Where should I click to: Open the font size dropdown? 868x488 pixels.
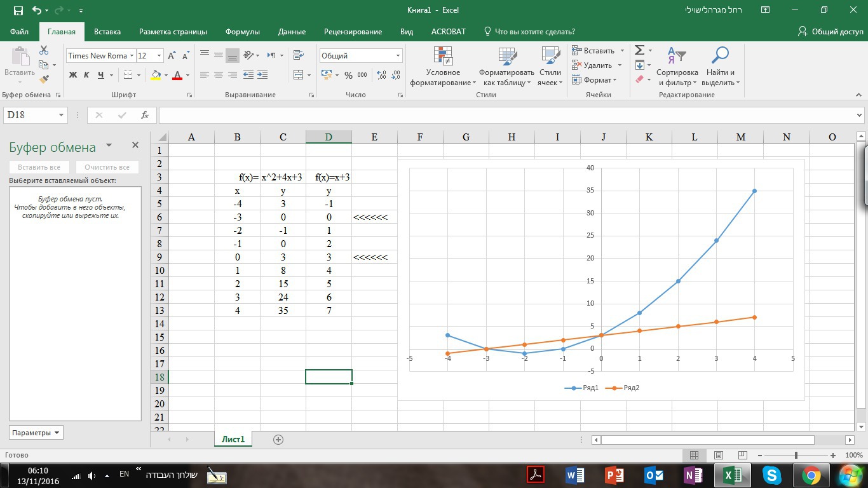pyautogui.click(x=159, y=56)
